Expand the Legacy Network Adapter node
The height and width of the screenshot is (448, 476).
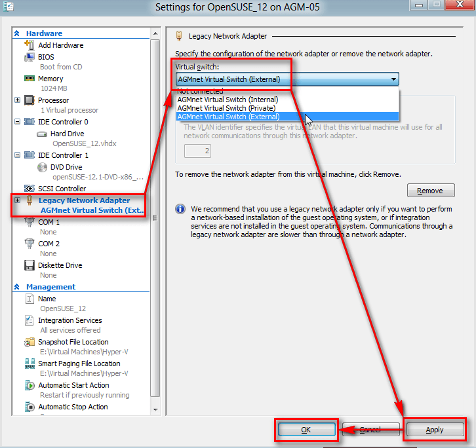tap(18, 200)
